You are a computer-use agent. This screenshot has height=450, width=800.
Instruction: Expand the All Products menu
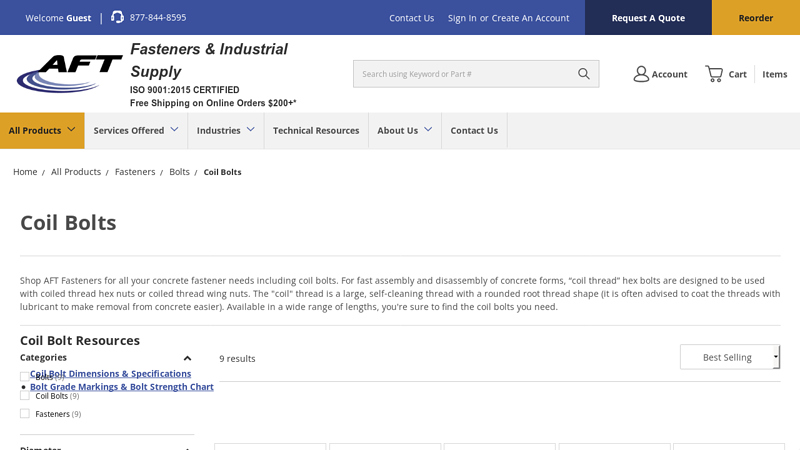pos(42,130)
